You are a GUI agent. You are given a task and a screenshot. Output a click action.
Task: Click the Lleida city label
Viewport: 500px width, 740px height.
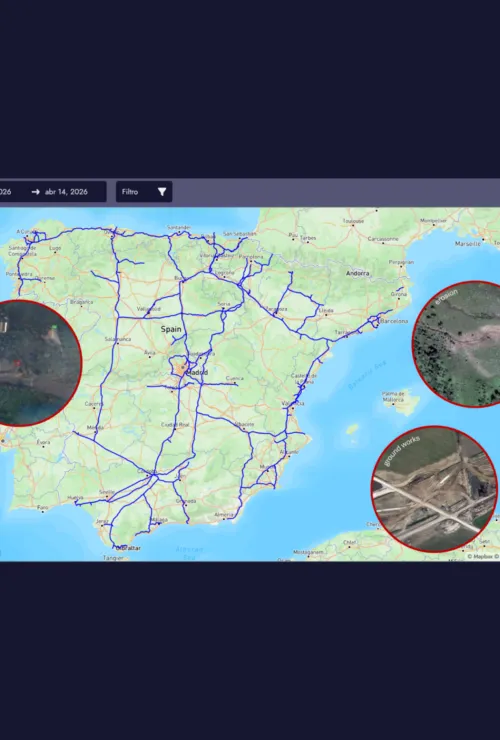pos(326,310)
